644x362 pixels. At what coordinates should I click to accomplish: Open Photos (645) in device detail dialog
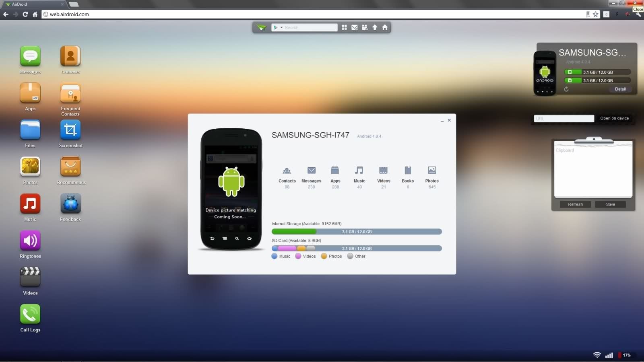point(432,177)
